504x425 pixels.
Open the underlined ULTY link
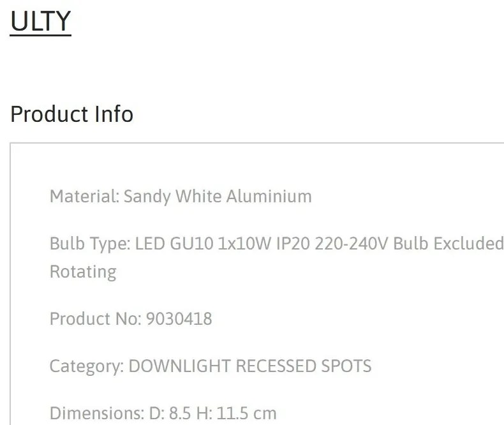40,21
